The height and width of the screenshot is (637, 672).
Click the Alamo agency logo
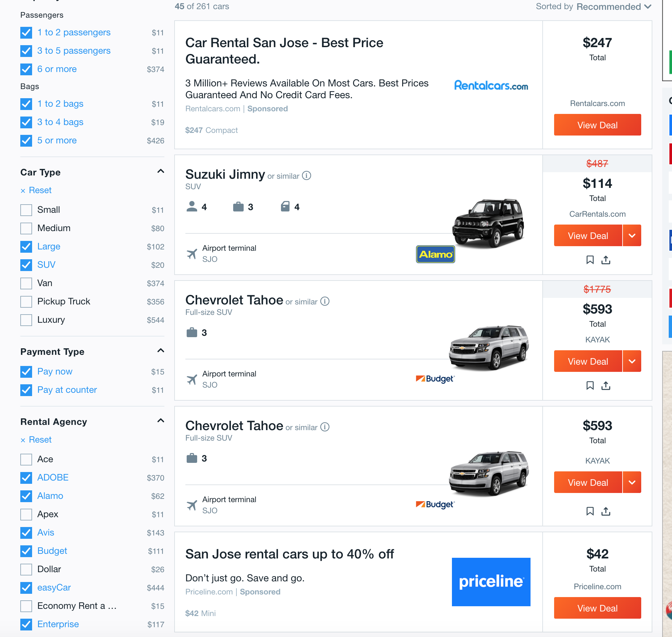tap(435, 254)
